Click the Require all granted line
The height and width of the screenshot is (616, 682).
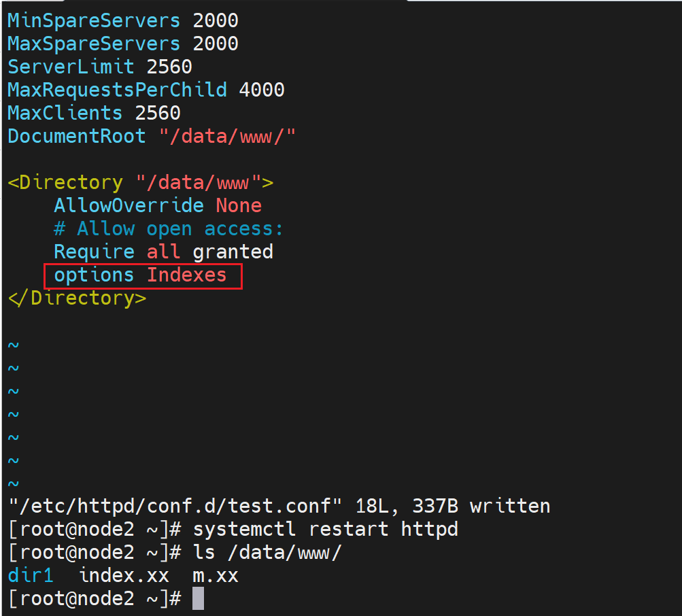coord(163,252)
